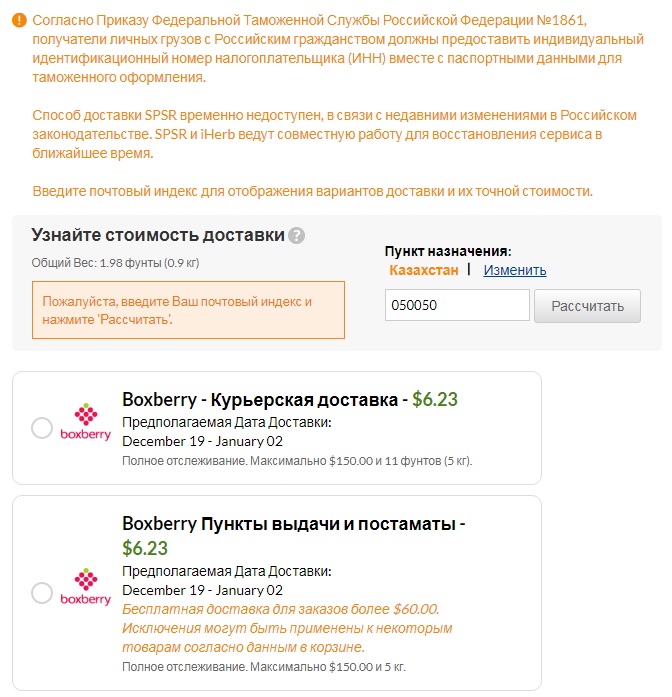Click the 'Пункт назначения' label
Image resolution: width=672 pixels, height=697 pixels.
click(448, 251)
